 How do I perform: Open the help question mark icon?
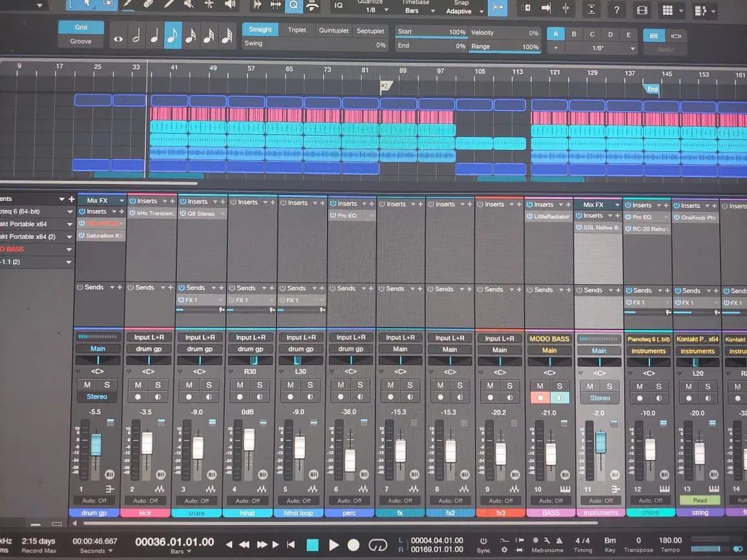coord(616,10)
